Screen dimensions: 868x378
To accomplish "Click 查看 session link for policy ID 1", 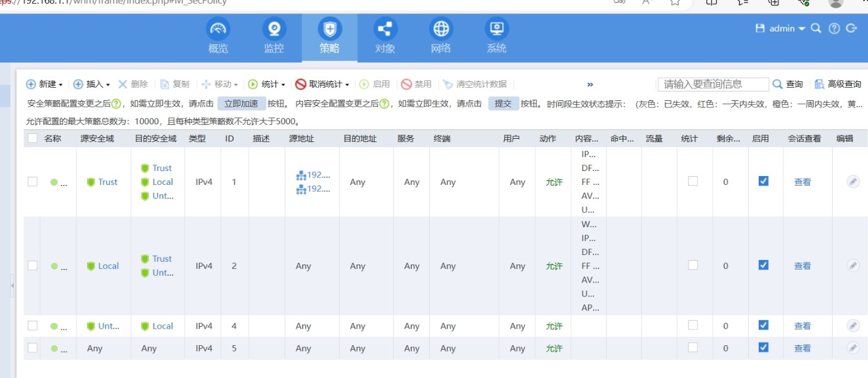I will (802, 182).
